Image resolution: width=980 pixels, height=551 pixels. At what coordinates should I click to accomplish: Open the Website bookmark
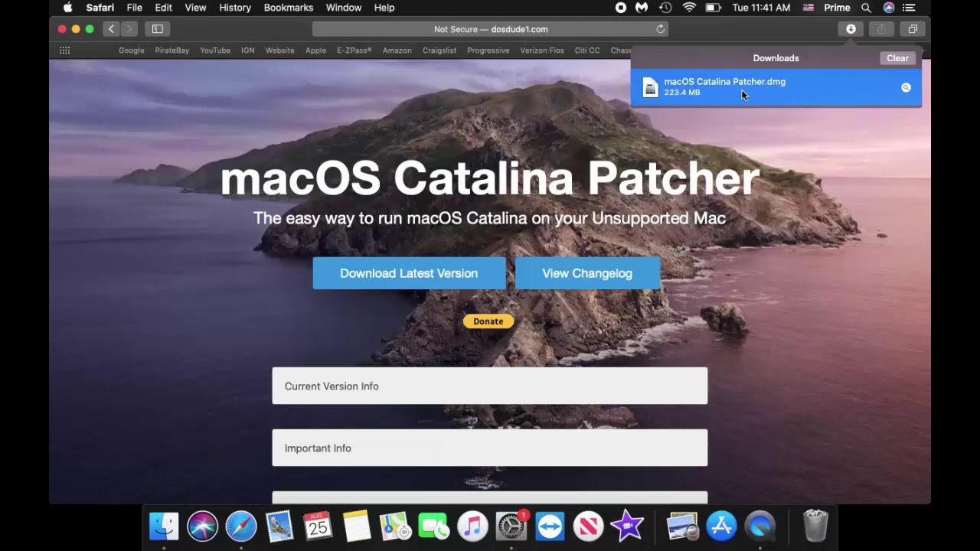click(280, 51)
